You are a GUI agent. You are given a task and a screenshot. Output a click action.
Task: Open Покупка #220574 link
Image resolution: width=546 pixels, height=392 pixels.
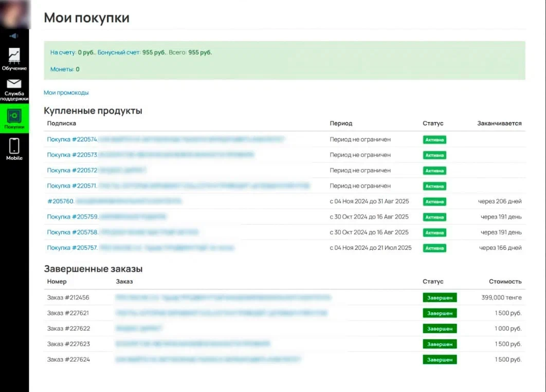point(72,139)
